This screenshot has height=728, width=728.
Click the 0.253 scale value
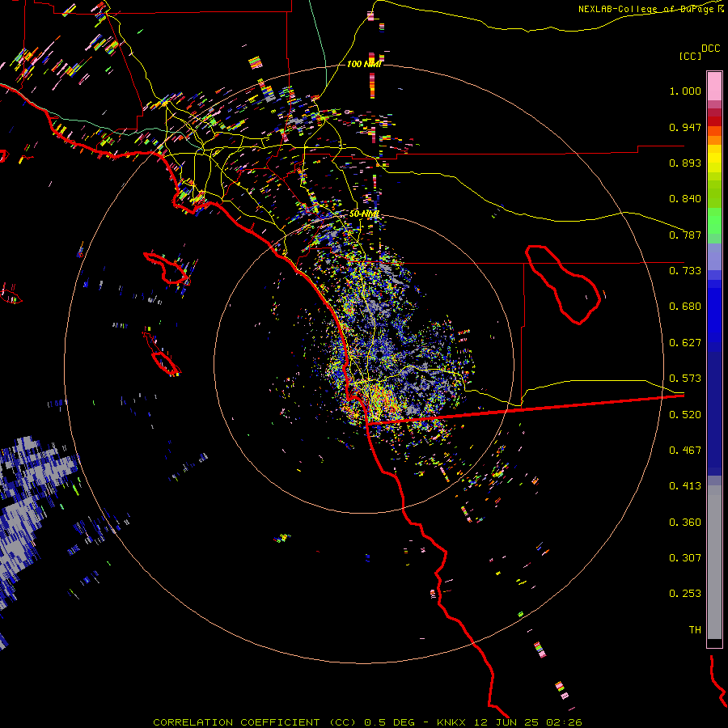685,594
